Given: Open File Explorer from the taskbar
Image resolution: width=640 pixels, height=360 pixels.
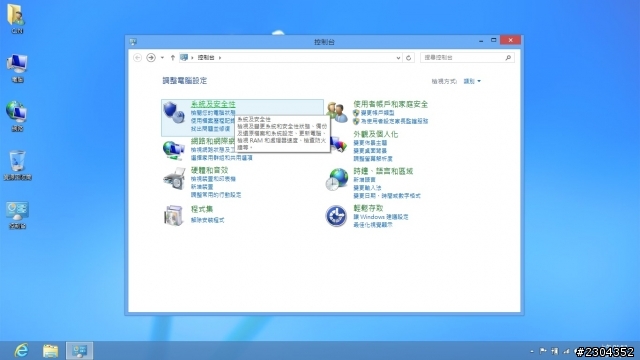Looking at the screenshot, I should tap(51, 351).
